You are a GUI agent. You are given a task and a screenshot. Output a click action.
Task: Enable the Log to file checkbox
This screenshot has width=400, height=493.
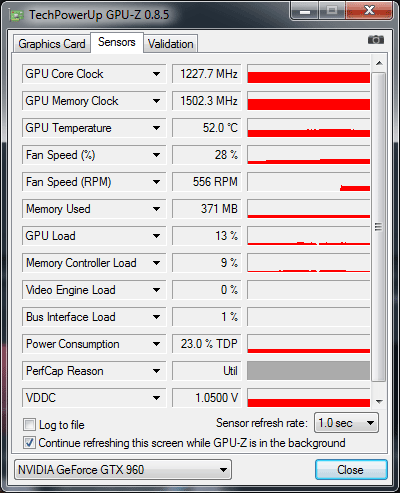click(29, 425)
